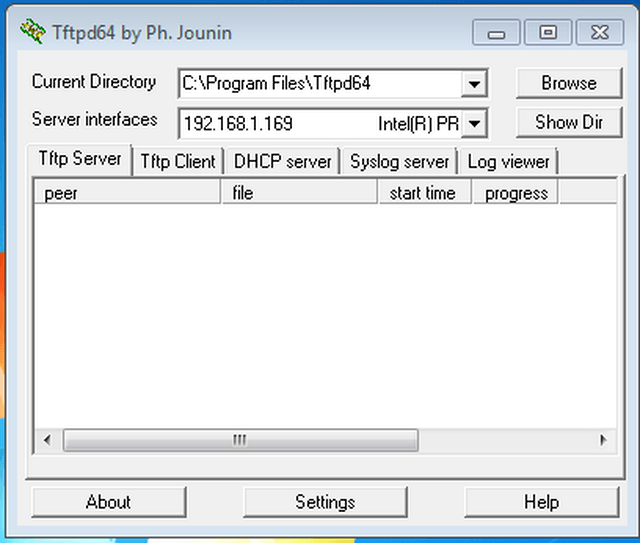
Task: Switch to the Tftp Client tab
Action: 178,161
